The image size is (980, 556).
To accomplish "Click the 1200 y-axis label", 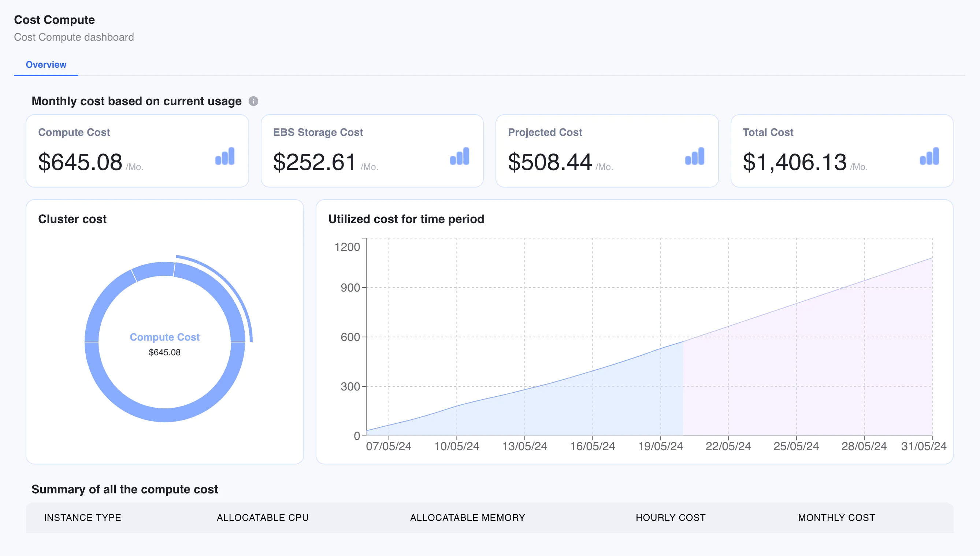I will [348, 247].
